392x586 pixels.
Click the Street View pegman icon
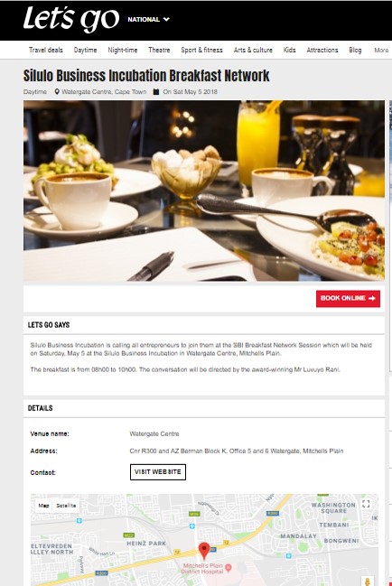pos(368,581)
